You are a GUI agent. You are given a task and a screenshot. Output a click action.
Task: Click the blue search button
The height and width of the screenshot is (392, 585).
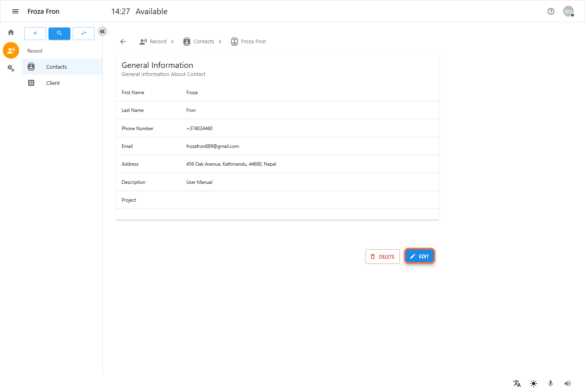tap(59, 34)
